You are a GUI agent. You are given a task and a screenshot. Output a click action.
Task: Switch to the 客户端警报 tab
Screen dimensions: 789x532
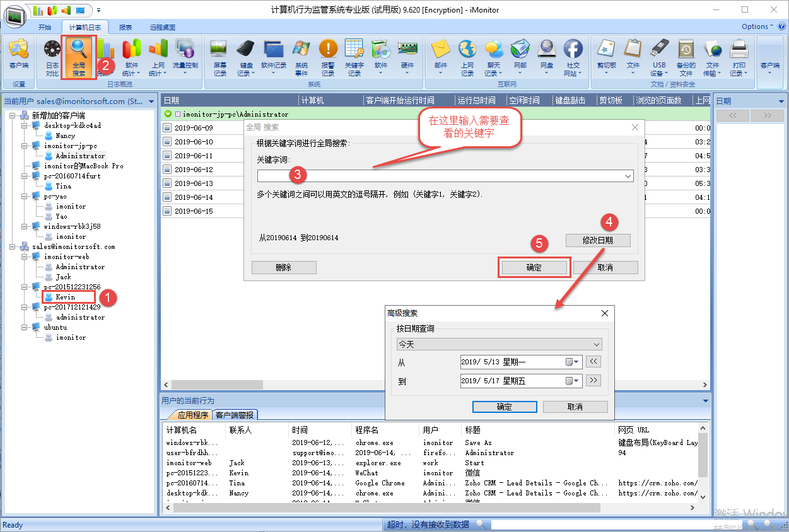point(235,415)
